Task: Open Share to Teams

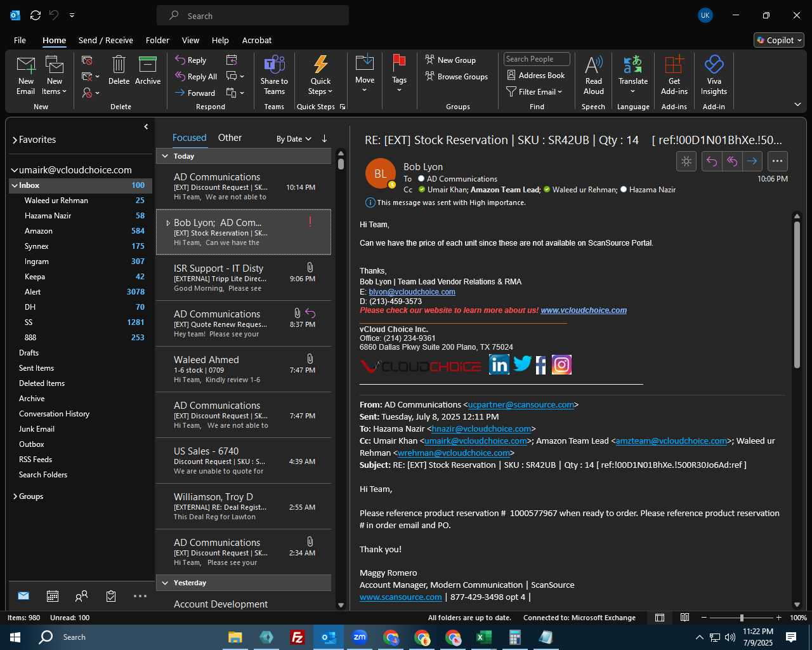Action: click(274, 75)
